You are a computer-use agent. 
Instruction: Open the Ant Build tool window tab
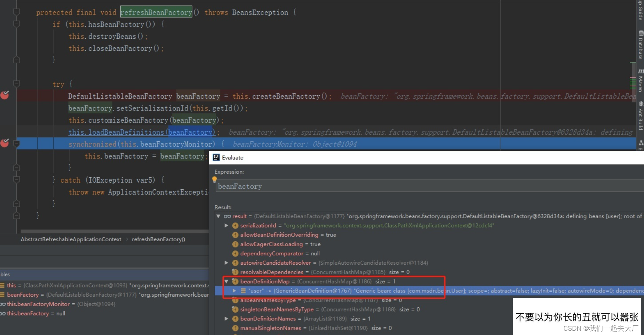pyautogui.click(x=640, y=116)
